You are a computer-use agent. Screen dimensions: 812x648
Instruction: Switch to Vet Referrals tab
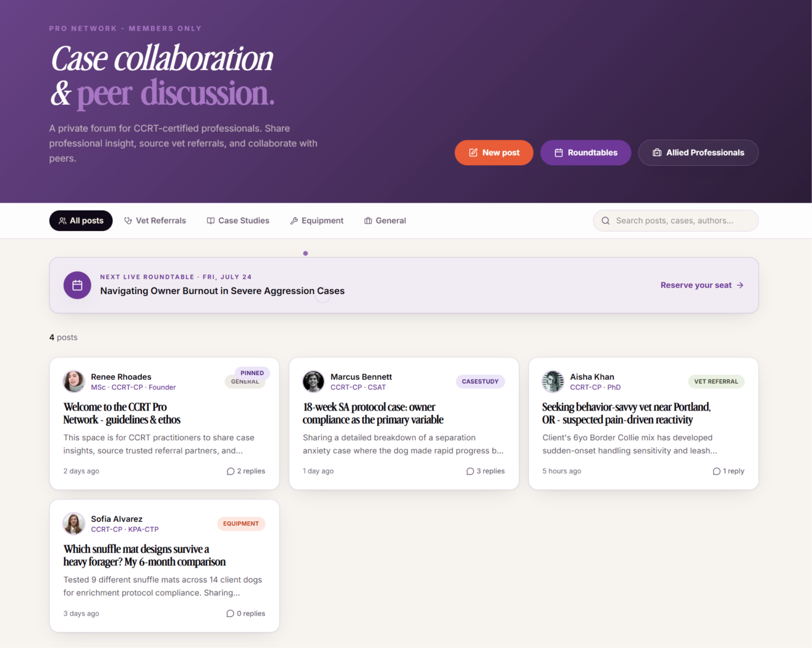(x=155, y=220)
